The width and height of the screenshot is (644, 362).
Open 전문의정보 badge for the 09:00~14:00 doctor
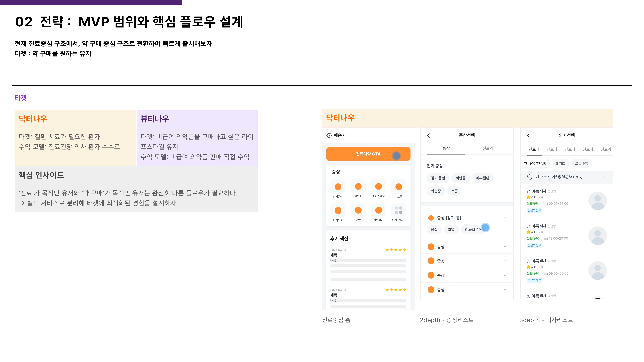[534, 210]
